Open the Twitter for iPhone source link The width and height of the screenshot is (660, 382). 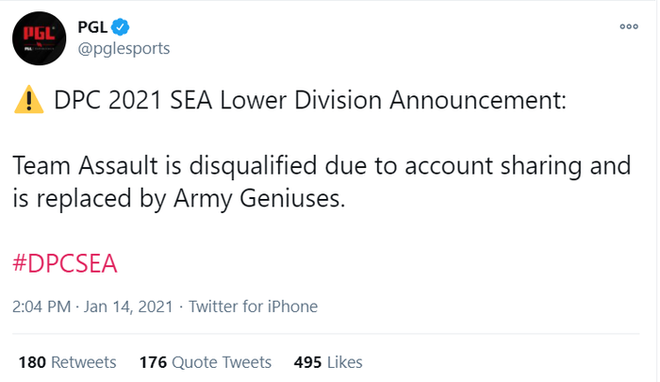point(253,307)
